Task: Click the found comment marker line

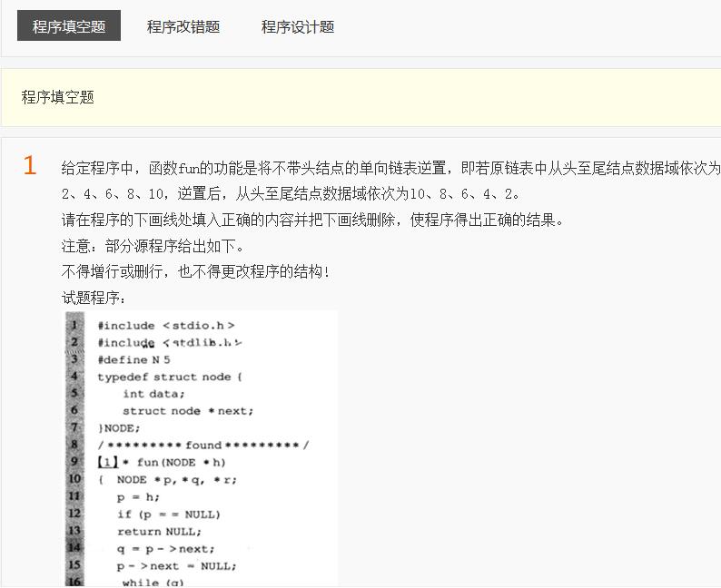Action: pos(203,445)
